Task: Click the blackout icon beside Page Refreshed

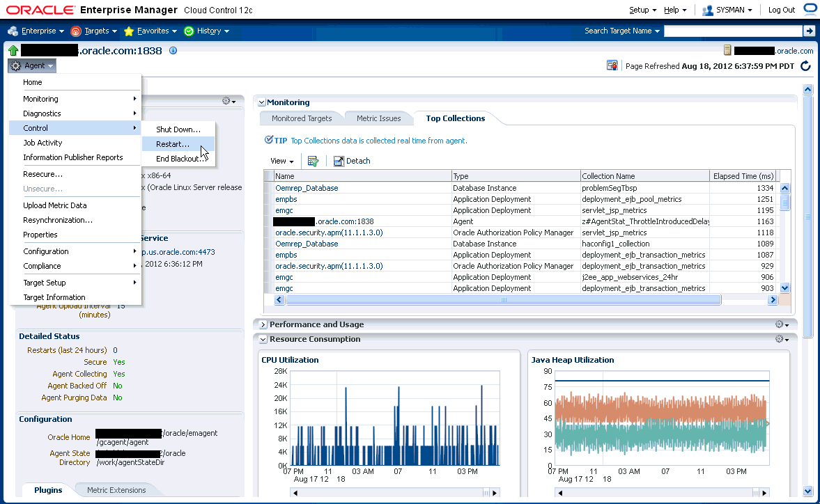Action: pyautogui.click(x=612, y=66)
